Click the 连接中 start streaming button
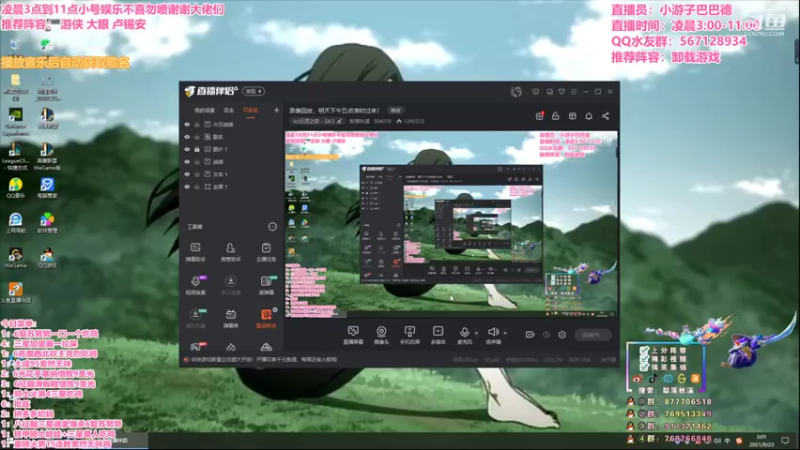Viewport: 800px width, 450px height. pyautogui.click(x=593, y=335)
